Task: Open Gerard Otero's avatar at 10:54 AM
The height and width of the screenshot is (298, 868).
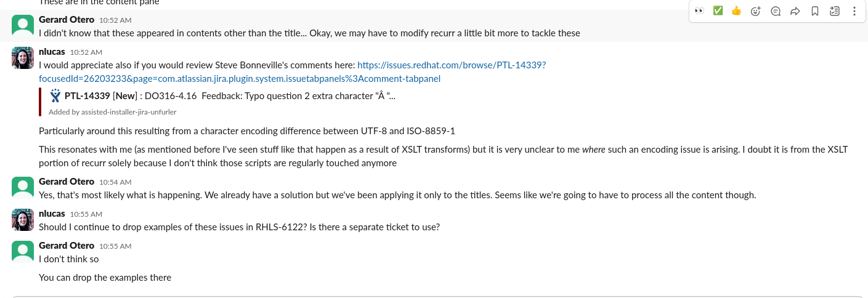Action: [23, 188]
